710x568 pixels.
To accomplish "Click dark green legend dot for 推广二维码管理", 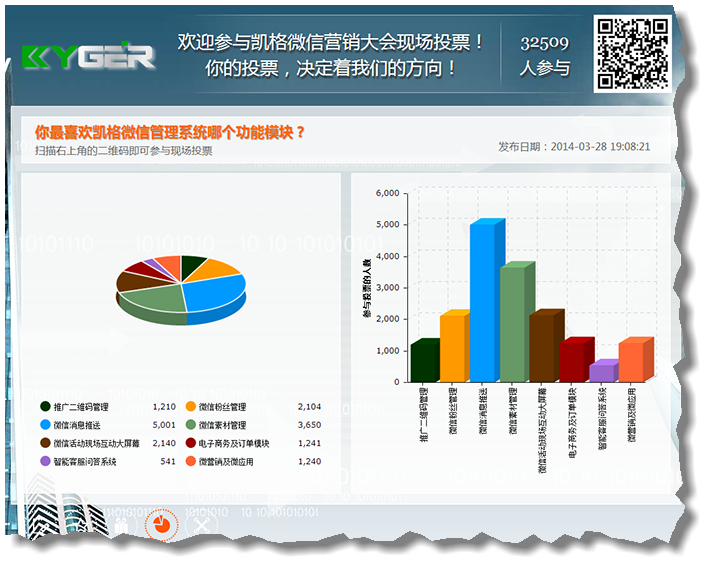I will point(45,406).
